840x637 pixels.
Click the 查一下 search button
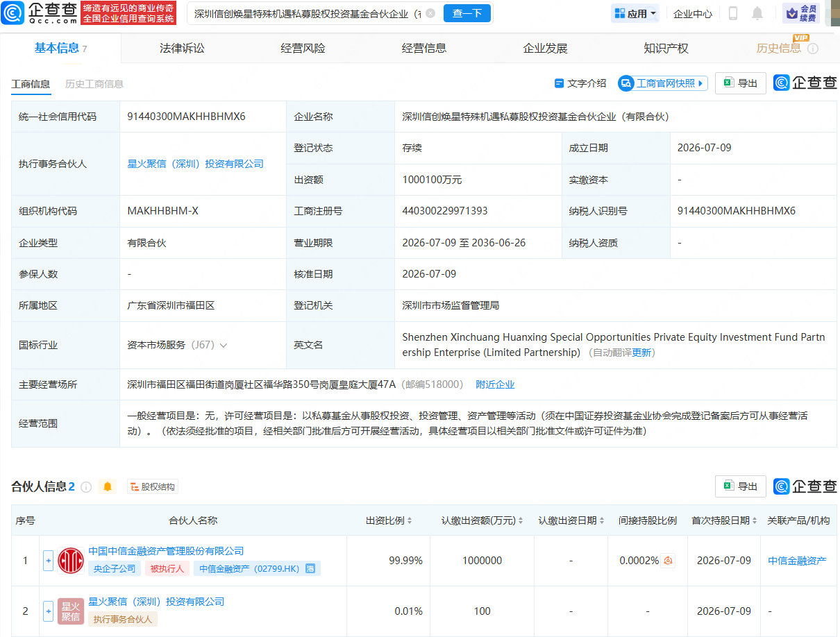coord(467,13)
